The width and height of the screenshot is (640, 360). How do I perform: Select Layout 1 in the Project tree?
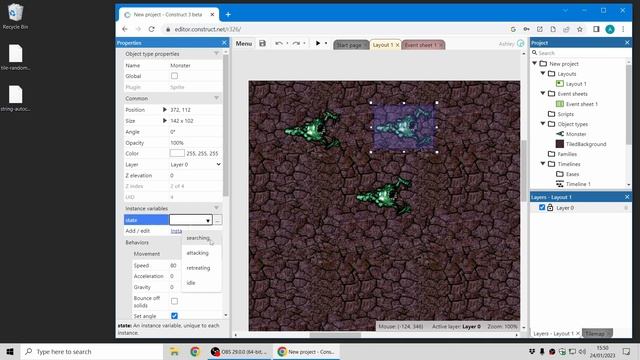coord(576,84)
